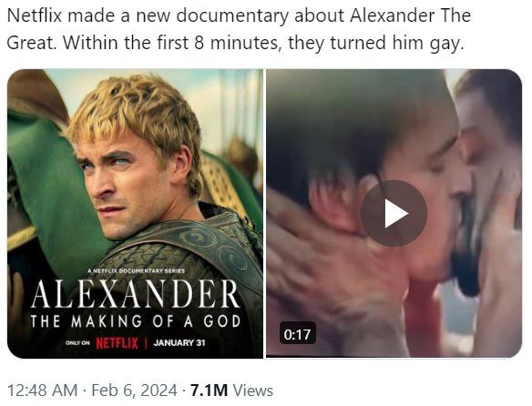Viewport: 532px width, 406px height.
Task: Click the word Netflix in tweet text
Action: click(35, 15)
